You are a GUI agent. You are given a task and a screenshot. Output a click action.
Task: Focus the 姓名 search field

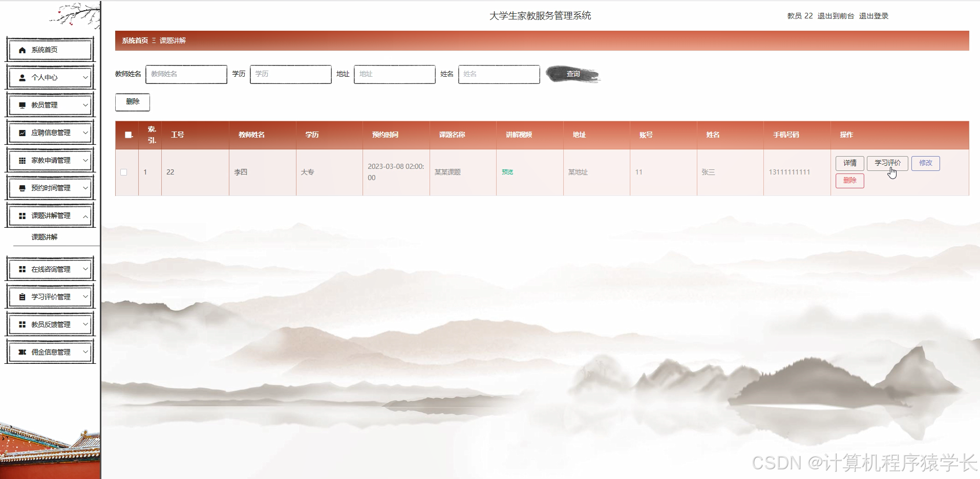pyautogui.click(x=499, y=74)
